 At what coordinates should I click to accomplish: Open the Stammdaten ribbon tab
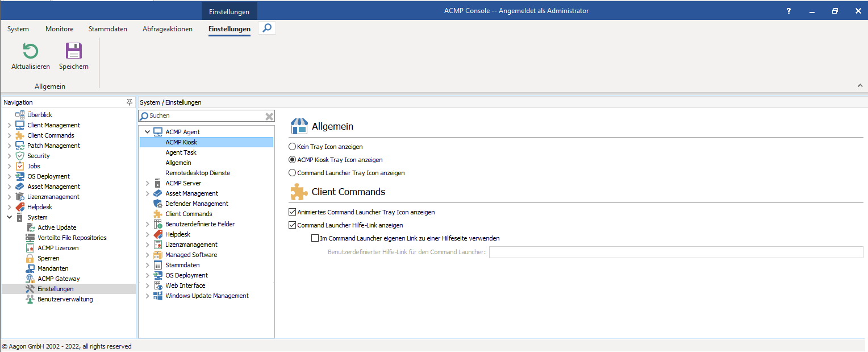pyautogui.click(x=108, y=29)
